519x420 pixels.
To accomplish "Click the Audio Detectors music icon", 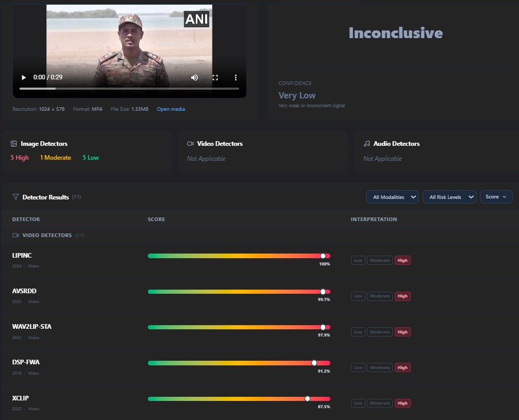I will [x=366, y=144].
